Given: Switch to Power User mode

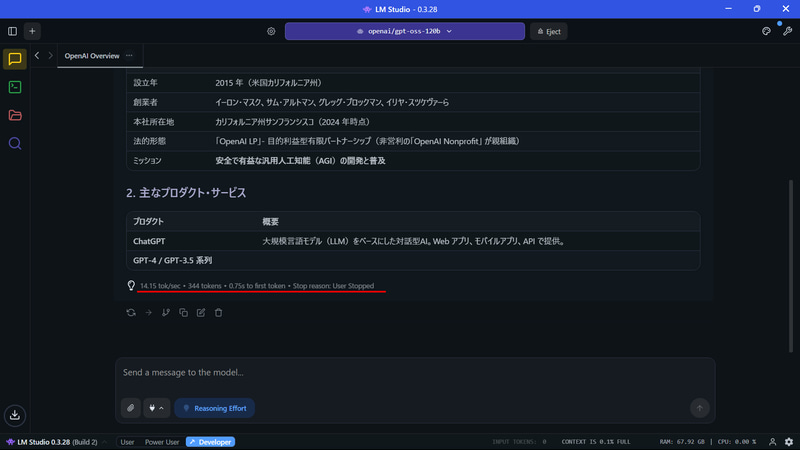Looking at the screenshot, I should point(162,442).
